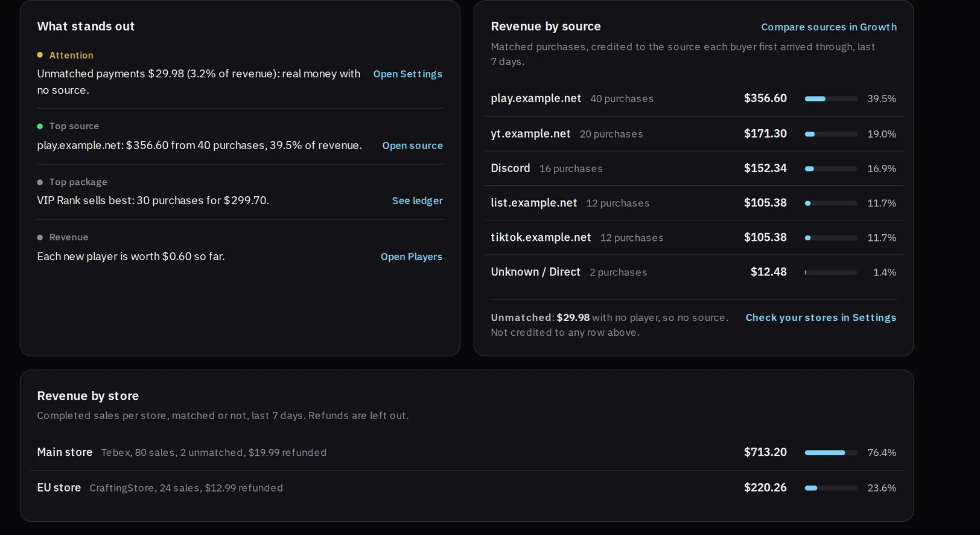
Task: Click the "2 purchases" count text
Action: [x=618, y=272]
